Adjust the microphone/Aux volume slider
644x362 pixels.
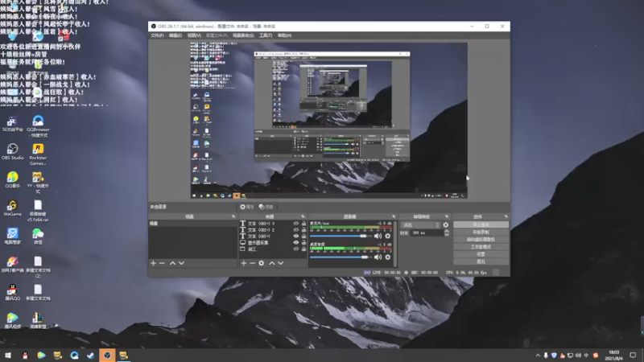pos(339,236)
